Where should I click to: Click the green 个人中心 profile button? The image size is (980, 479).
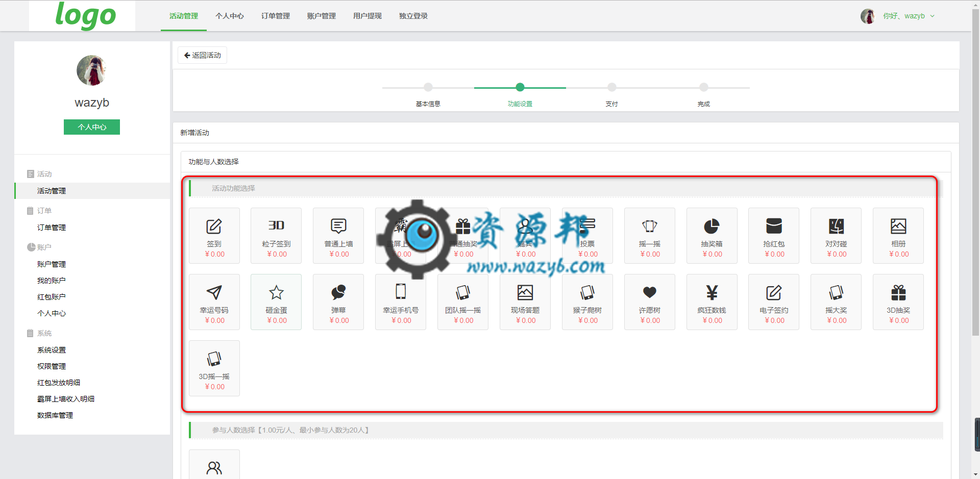tap(92, 127)
